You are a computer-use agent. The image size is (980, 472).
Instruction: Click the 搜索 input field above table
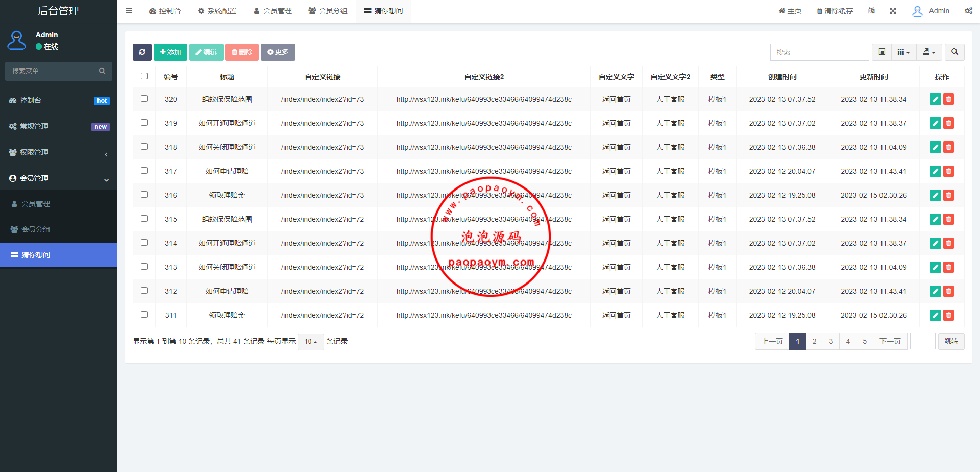point(819,52)
